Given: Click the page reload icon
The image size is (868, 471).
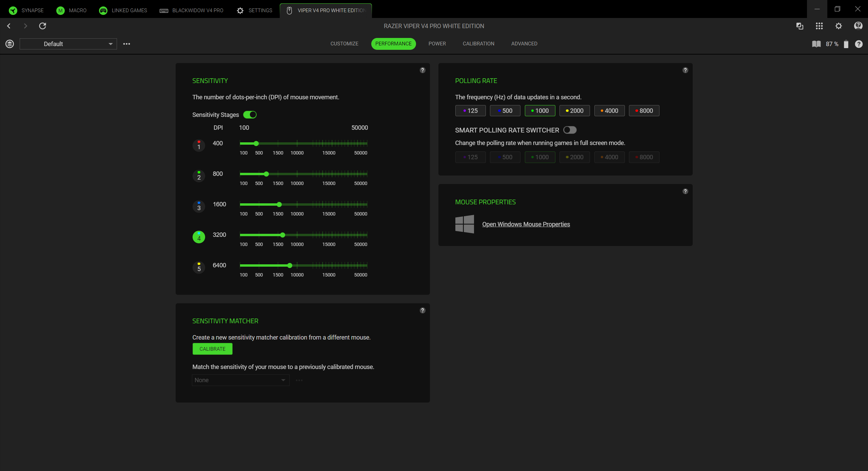Looking at the screenshot, I should [x=43, y=26].
